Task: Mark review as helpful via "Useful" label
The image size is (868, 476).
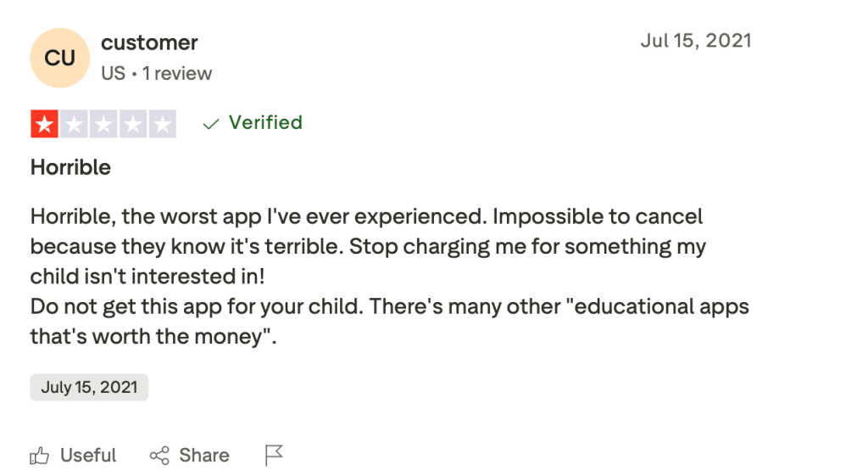Action: [88, 456]
